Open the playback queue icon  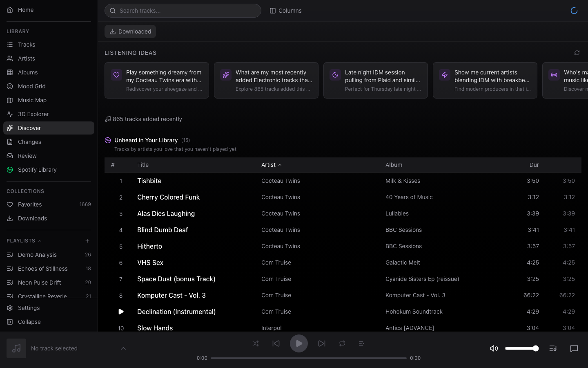[x=553, y=348]
